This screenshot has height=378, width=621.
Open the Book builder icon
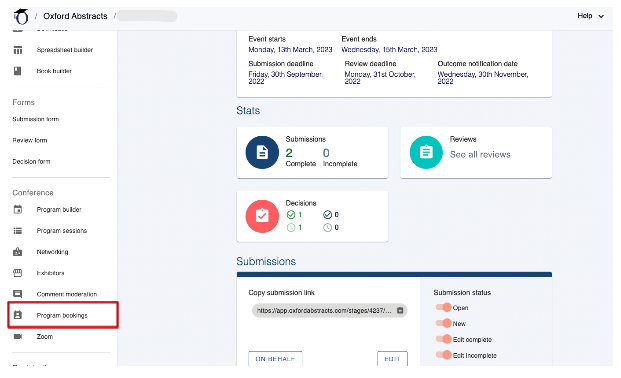[x=17, y=71]
